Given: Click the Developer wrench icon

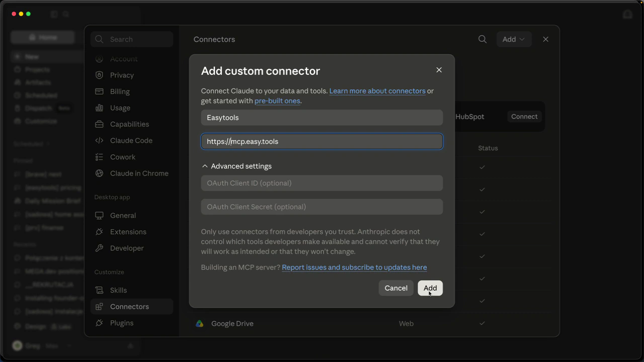Looking at the screenshot, I should 100,248.
